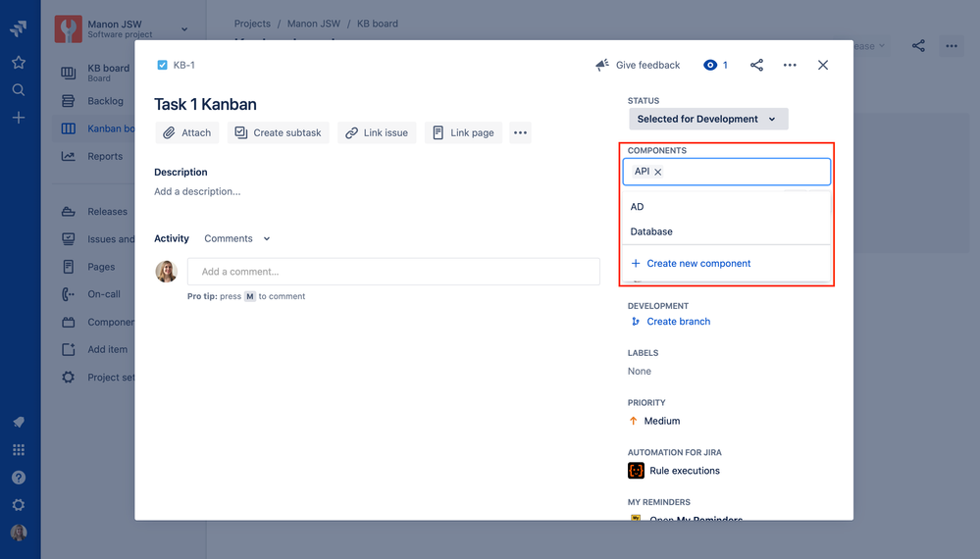Click Link issue button
This screenshot has height=559, width=980.
point(377,132)
